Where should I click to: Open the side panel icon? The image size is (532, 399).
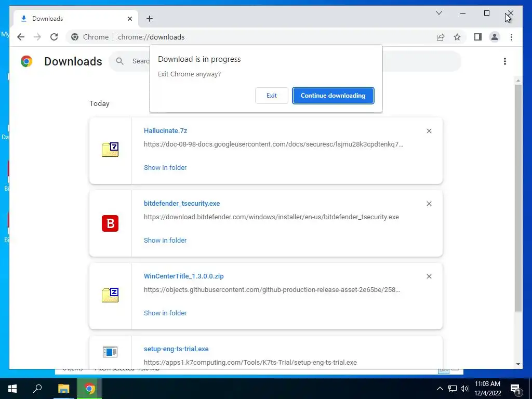478,37
